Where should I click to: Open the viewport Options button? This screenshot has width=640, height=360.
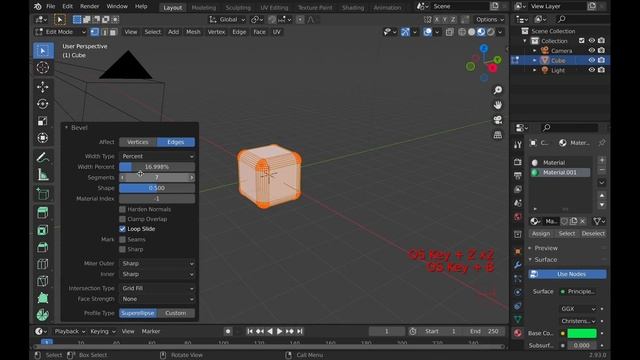pyautogui.click(x=489, y=20)
